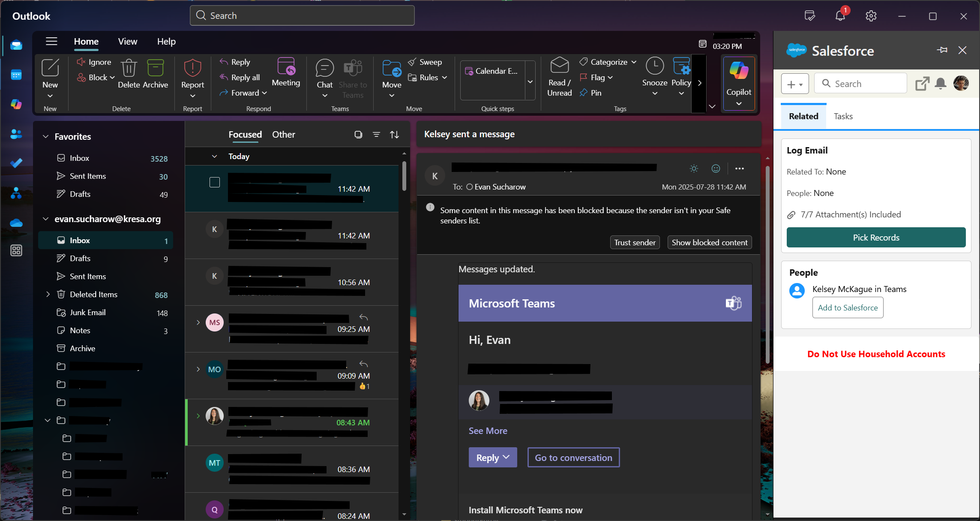Open OneDrive cloud icon in left rail
This screenshot has width=980, height=521.
pyautogui.click(x=16, y=223)
